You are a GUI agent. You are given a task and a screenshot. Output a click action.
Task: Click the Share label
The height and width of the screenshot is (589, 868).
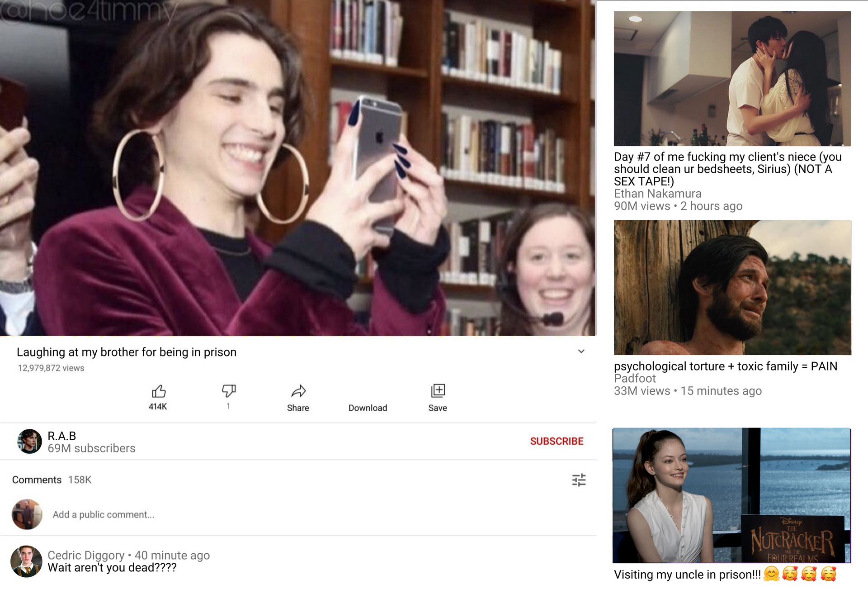click(x=298, y=408)
